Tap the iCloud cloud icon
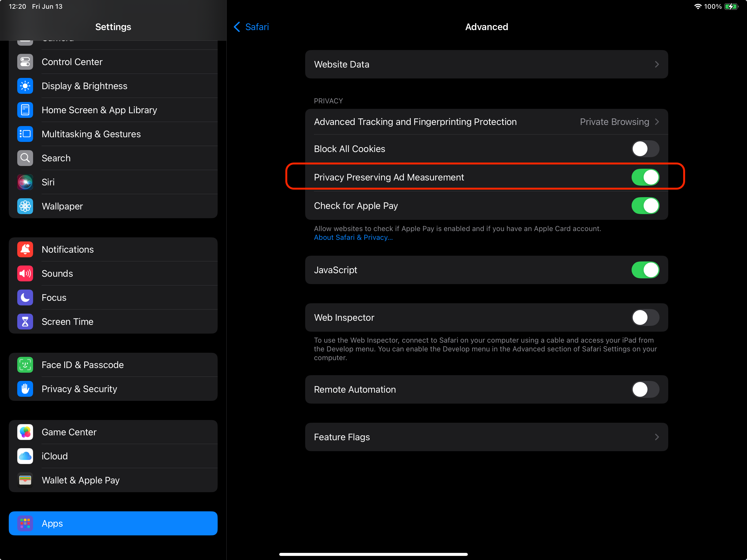The width and height of the screenshot is (747, 560). pos(25,456)
